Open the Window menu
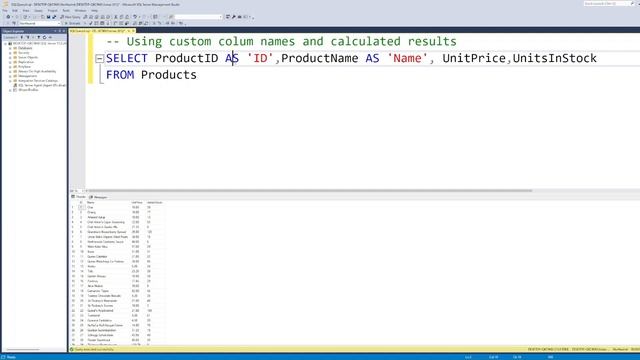The width and height of the screenshot is (640, 360). (x=80, y=11)
